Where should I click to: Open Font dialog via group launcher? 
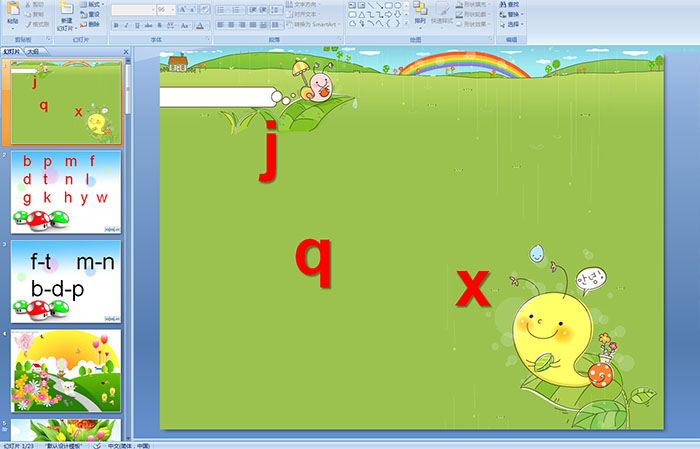[x=208, y=40]
